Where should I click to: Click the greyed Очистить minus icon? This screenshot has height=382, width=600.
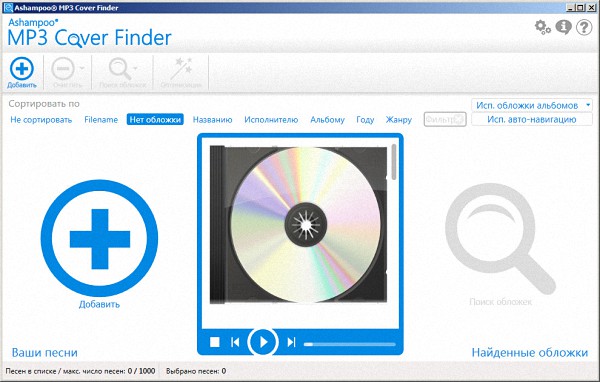point(63,69)
